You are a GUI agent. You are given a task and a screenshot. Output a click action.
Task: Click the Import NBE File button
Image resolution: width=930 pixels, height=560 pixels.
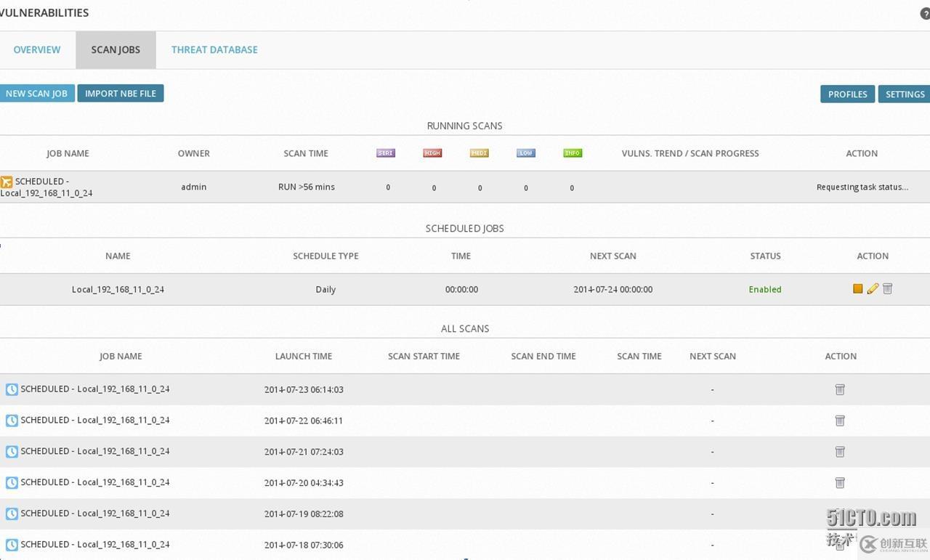(x=121, y=94)
